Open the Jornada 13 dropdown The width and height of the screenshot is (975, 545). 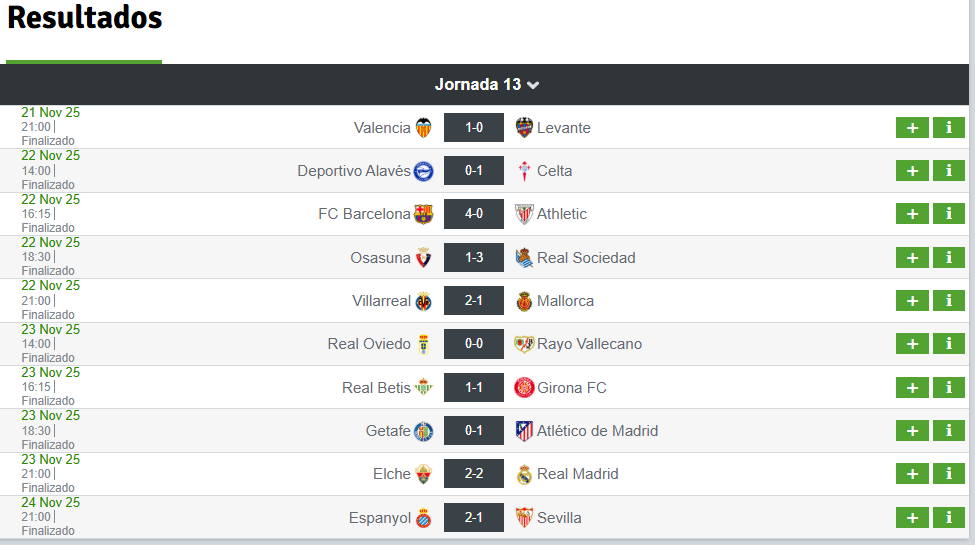[x=486, y=85]
